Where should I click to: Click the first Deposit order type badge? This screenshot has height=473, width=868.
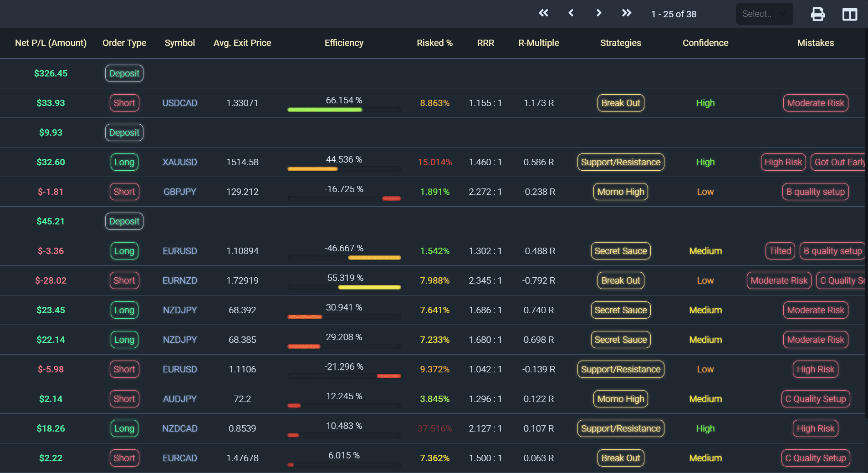coord(124,73)
